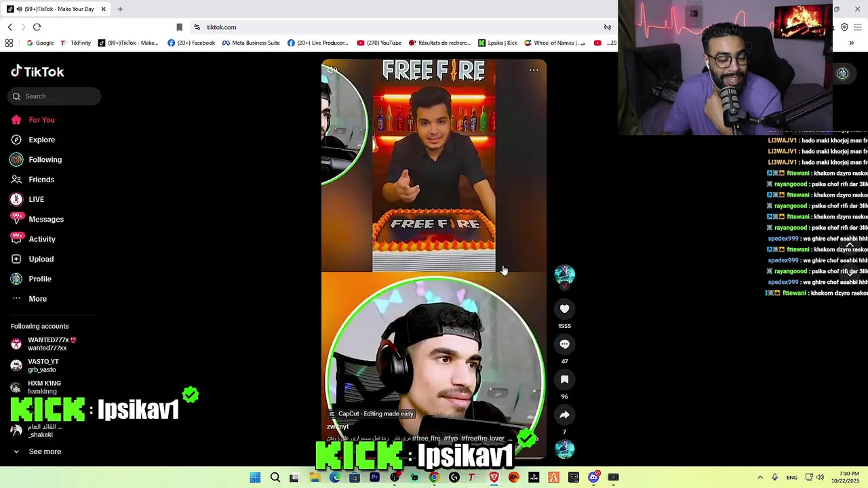Open the site settings icon before tiktok.com
Image resolution: width=868 pixels, height=488 pixels.
197,27
